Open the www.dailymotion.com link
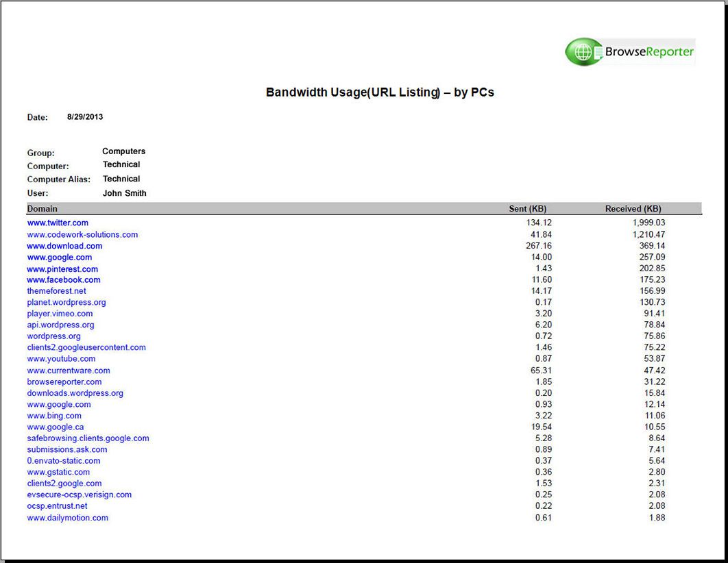 pos(66,518)
